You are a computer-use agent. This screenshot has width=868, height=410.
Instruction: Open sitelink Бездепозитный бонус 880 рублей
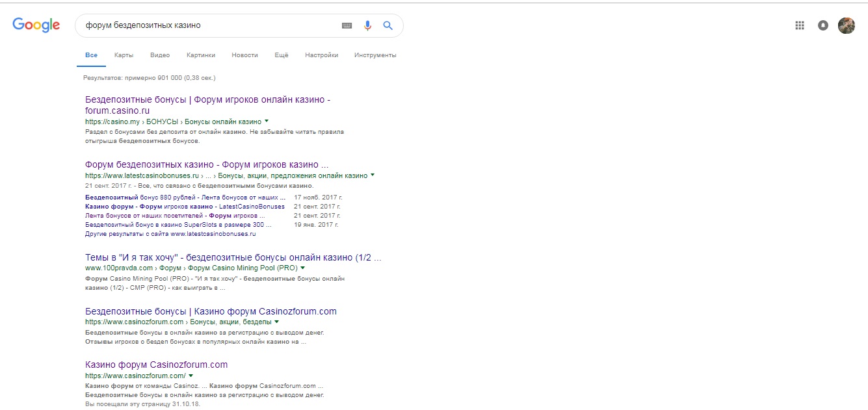click(x=185, y=197)
